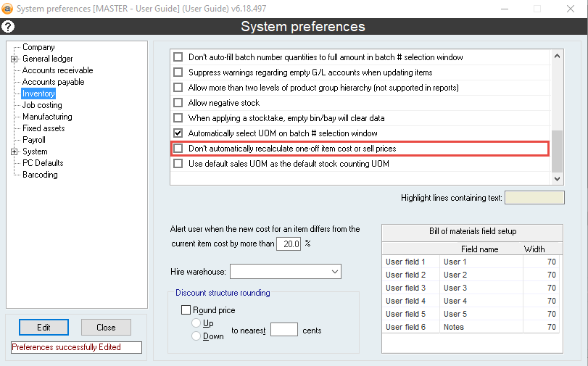Click the Close button

[106, 328]
